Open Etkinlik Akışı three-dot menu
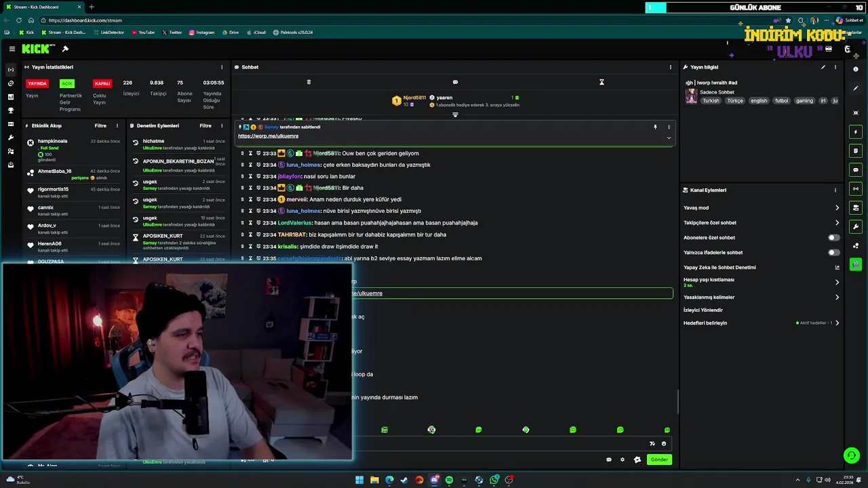868x488 pixels. coord(117,125)
